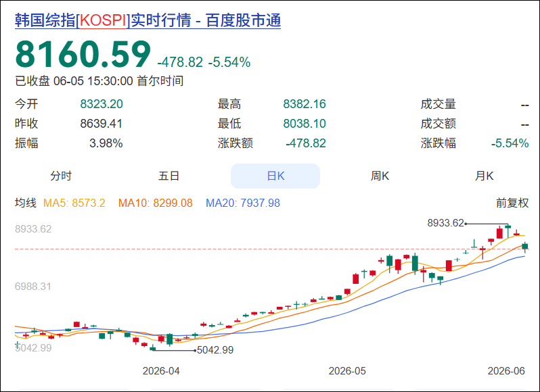
Task: Switch to the 五日 chart tab
Action: coord(168,176)
